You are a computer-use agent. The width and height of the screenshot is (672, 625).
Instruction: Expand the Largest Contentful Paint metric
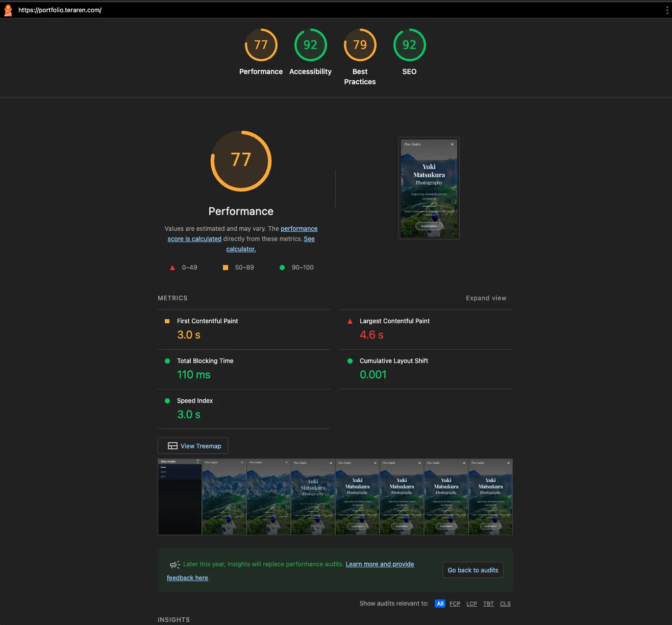click(394, 321)
